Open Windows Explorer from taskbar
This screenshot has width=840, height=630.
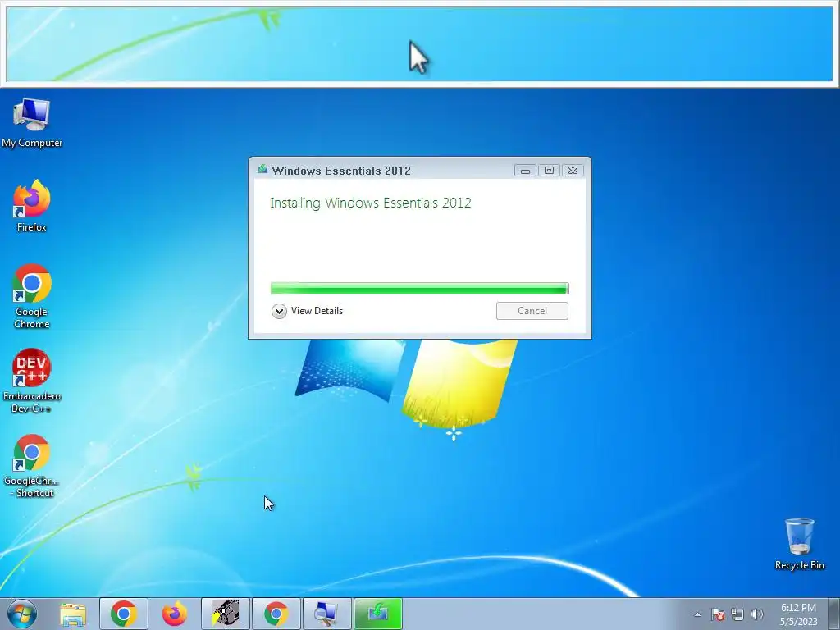[73, 614]
